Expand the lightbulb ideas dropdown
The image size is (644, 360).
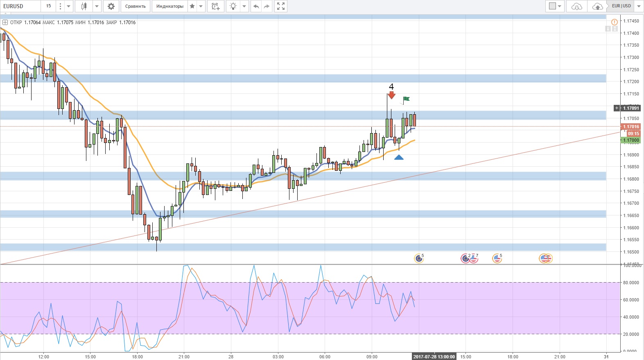(244, 6)
